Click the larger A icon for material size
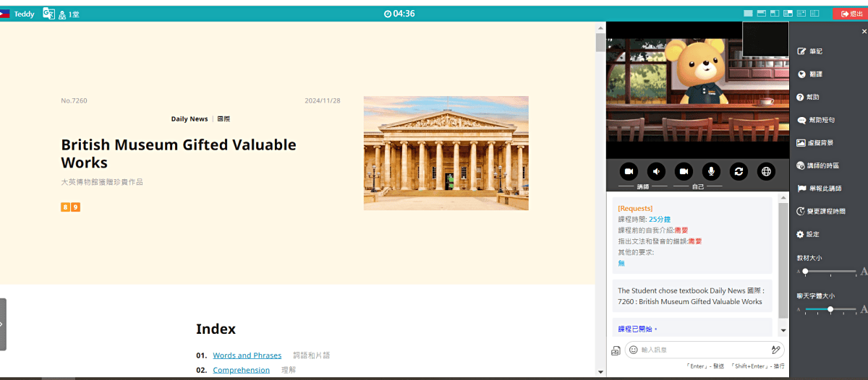868x380 pixels. point(864,272)
